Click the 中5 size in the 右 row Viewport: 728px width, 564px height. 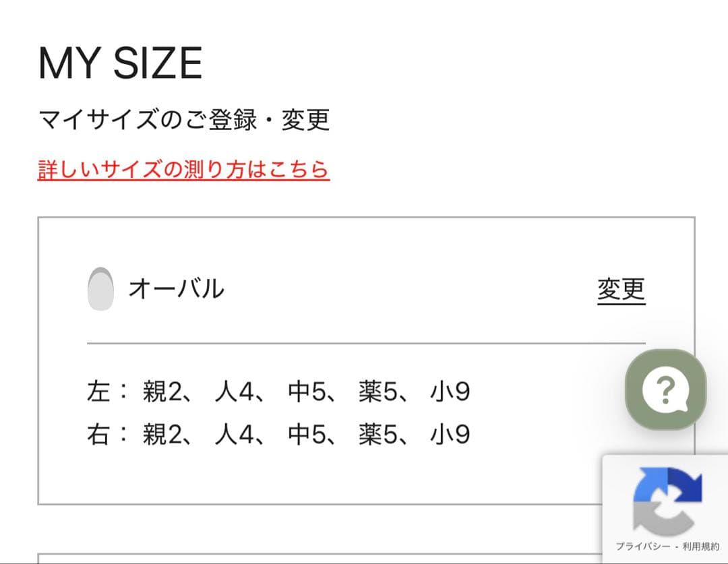[307, 435]
